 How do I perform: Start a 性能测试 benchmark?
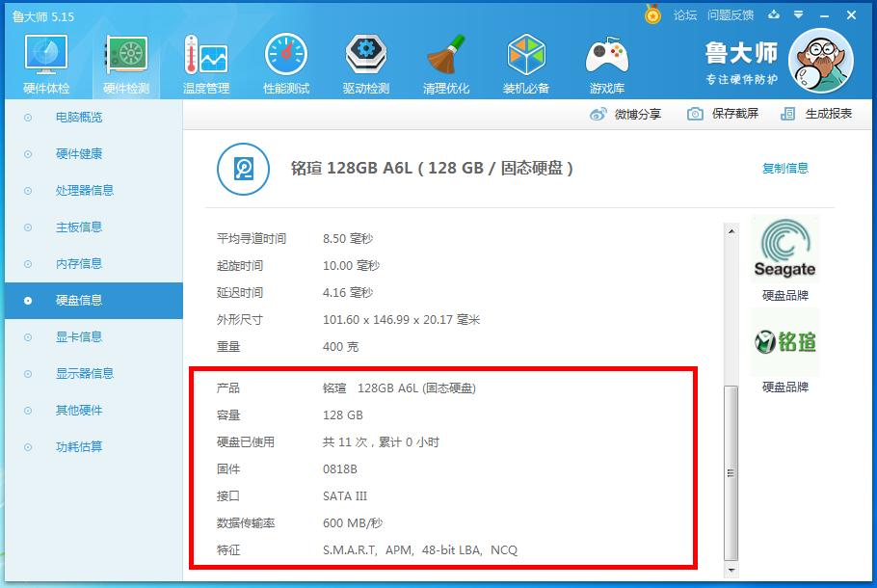click(x=286, y=61)
